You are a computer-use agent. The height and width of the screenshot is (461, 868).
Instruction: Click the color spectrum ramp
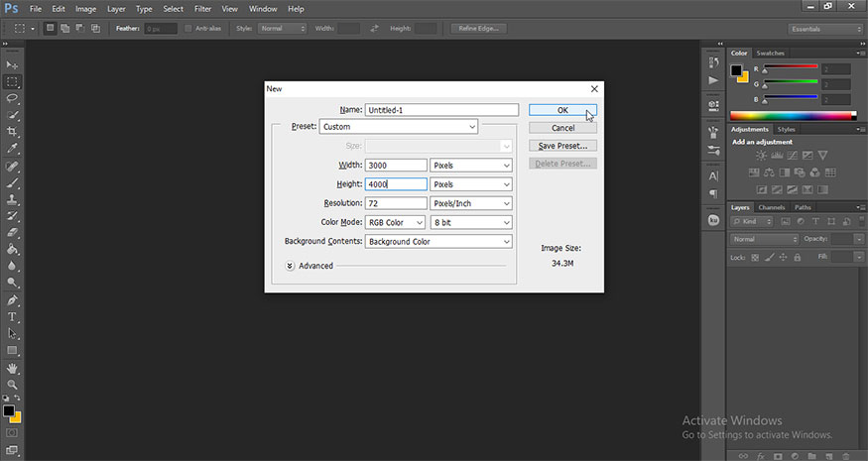click(x=794, y=116)
